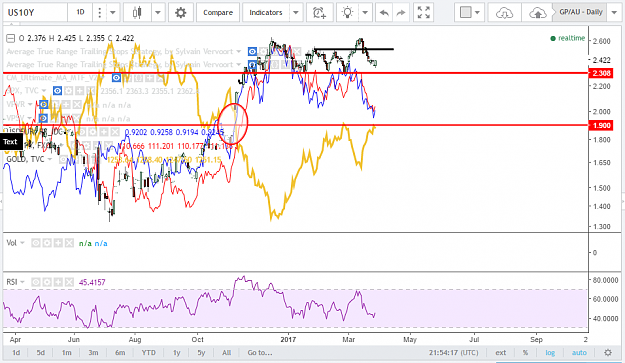Select the 1m time range
This screenshot has width=625, height=363.
(x=66, y=353)
